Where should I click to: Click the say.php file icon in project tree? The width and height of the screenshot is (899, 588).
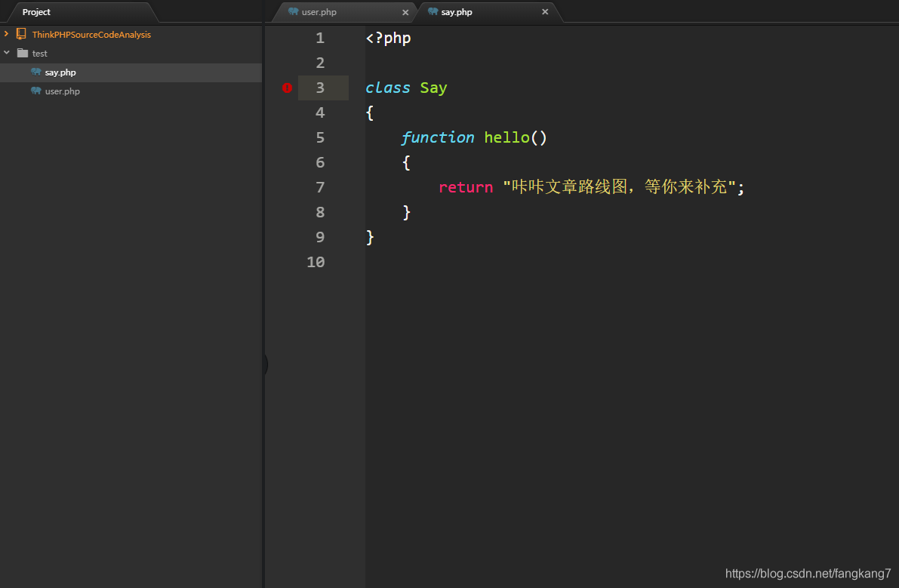[35, 72]
